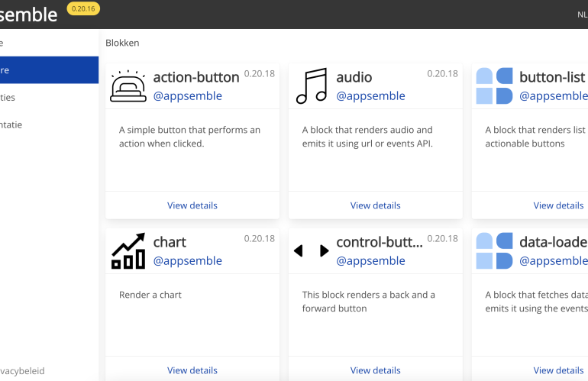Open the privacybeleid link in sidebar

click(x=22, y=371)
